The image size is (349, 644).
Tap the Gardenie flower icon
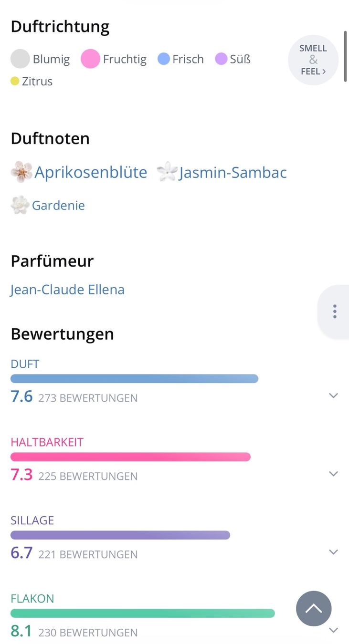(x=20, y=205)
